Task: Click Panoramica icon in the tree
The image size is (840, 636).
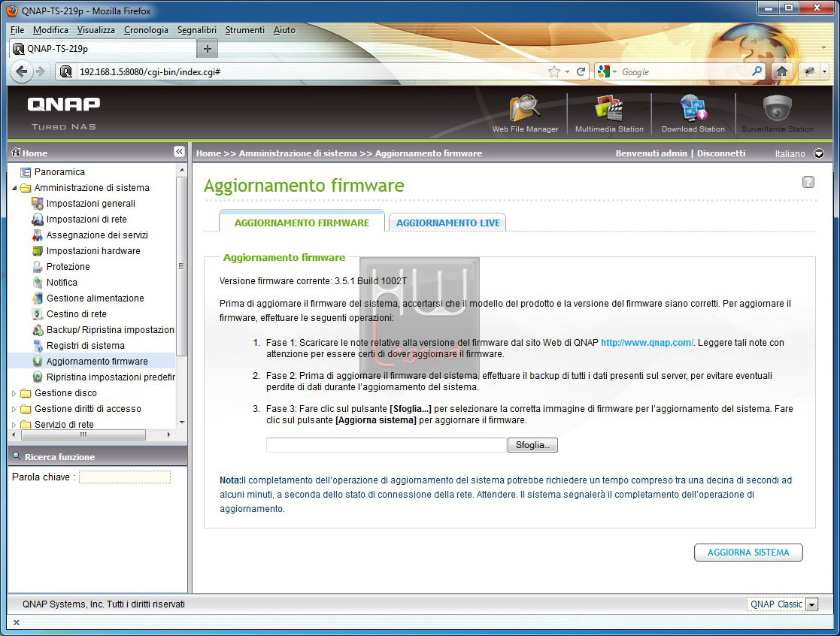Action: pos(25,172)
